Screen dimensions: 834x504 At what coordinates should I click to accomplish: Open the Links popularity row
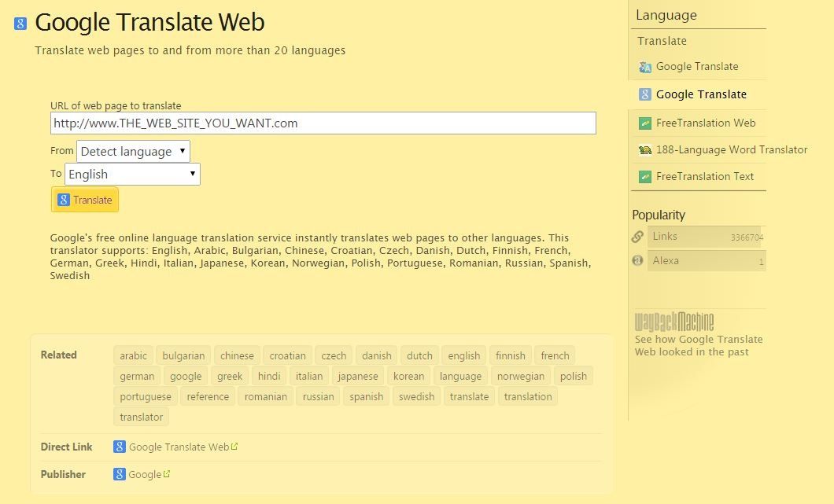pos(707,237)
